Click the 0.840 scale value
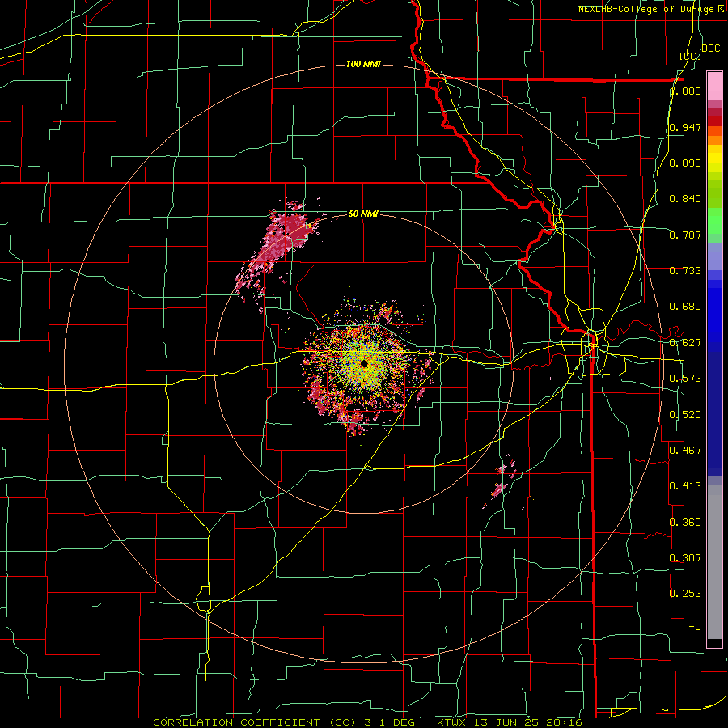The width and height of the screenshot is (728, 728). (685, 199)
